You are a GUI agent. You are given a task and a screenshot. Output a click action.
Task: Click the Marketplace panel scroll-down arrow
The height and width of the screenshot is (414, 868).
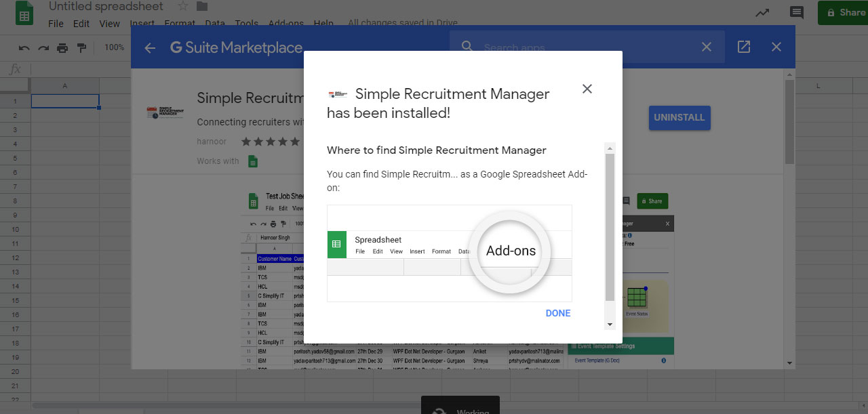point(789,363)
